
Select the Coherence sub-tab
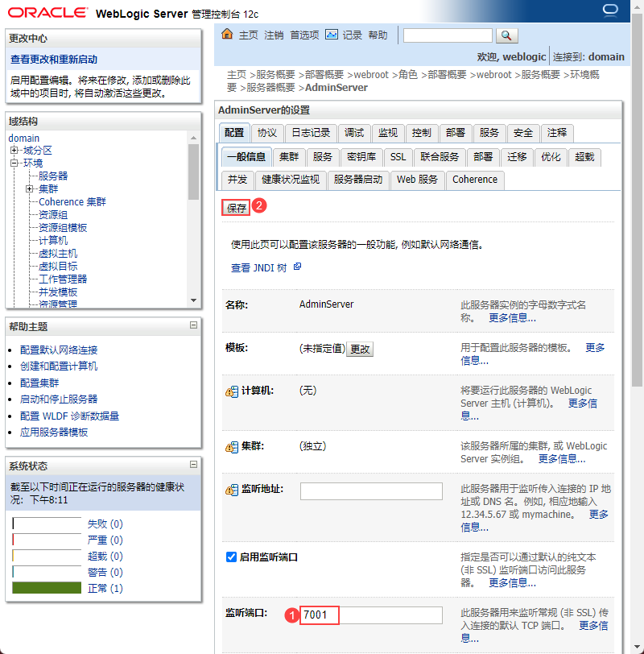475,180
